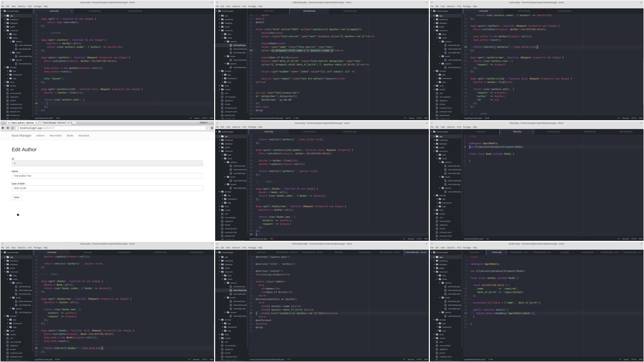644x362 pixels.
Task: Open the File menu in edit.blade.php window
Action: pos(217,6)
